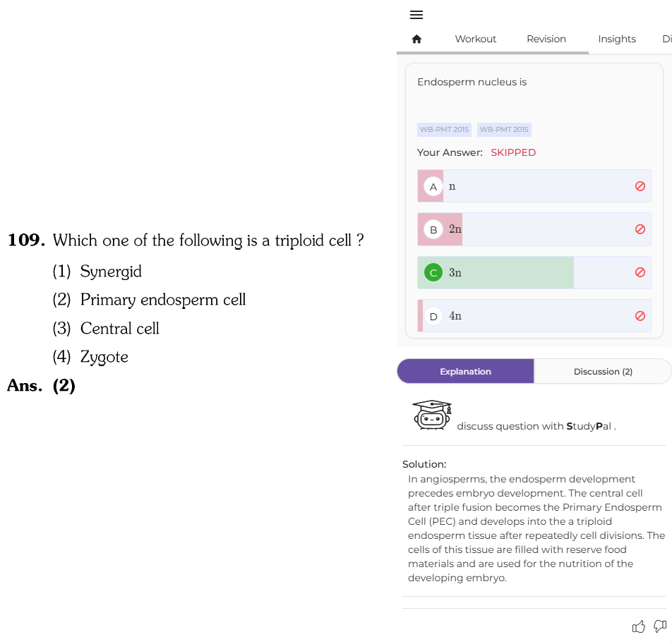Open the hamburger menu
Screen dimensions: 672x644
416,15
